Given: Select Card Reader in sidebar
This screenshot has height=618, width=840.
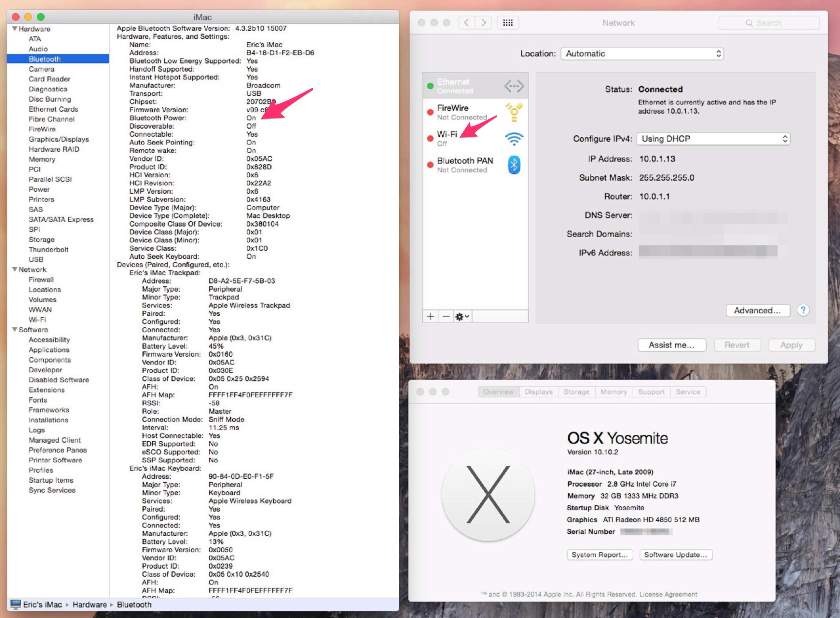Looking at the screenshot, I should [49, 79].
